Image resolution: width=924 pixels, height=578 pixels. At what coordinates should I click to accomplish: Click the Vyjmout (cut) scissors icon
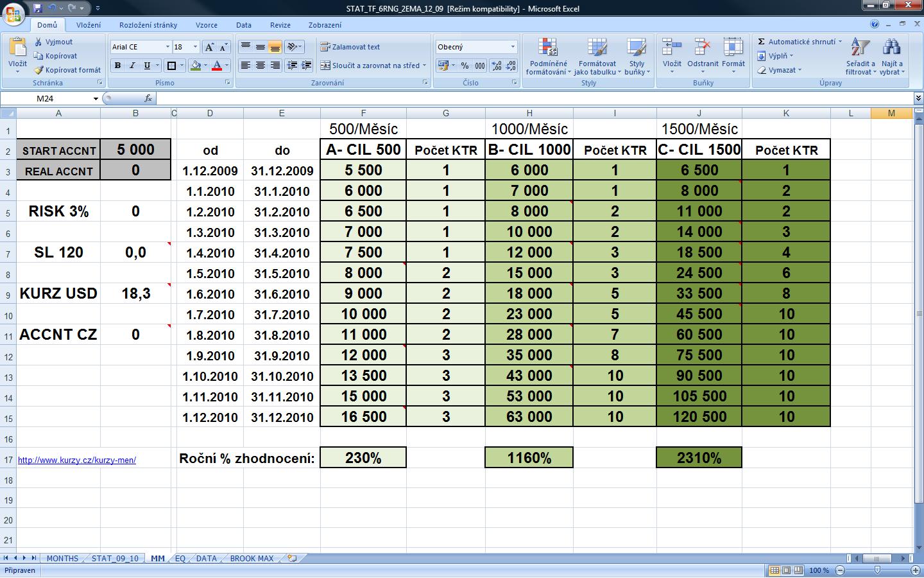pos(38,42)
